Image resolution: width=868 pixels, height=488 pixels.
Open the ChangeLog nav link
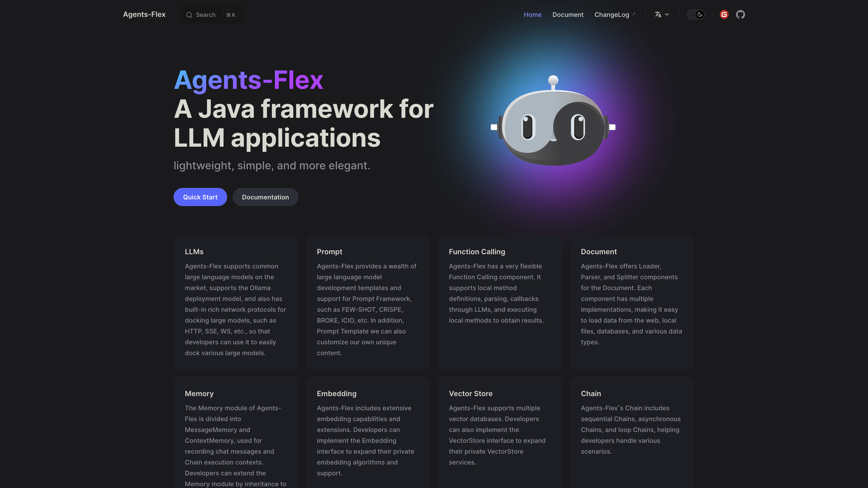pyautogui.click(x=612, y=14)
